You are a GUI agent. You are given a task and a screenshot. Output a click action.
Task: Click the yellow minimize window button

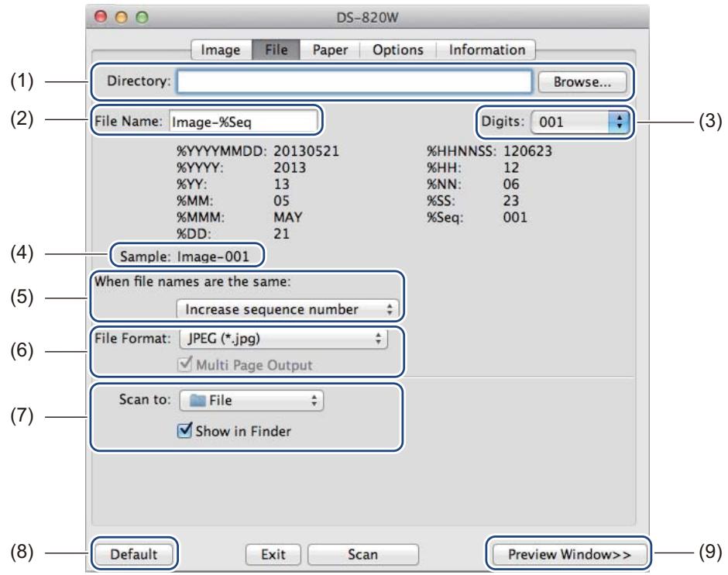(x=121, y=17)
